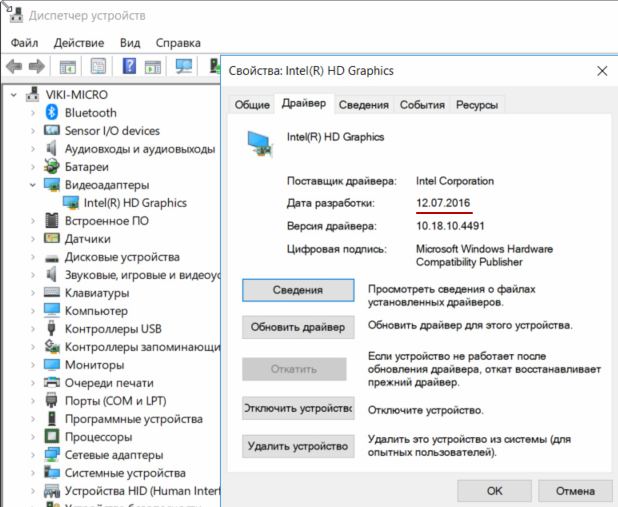Expand the Мониторы node

coord(33,365)
